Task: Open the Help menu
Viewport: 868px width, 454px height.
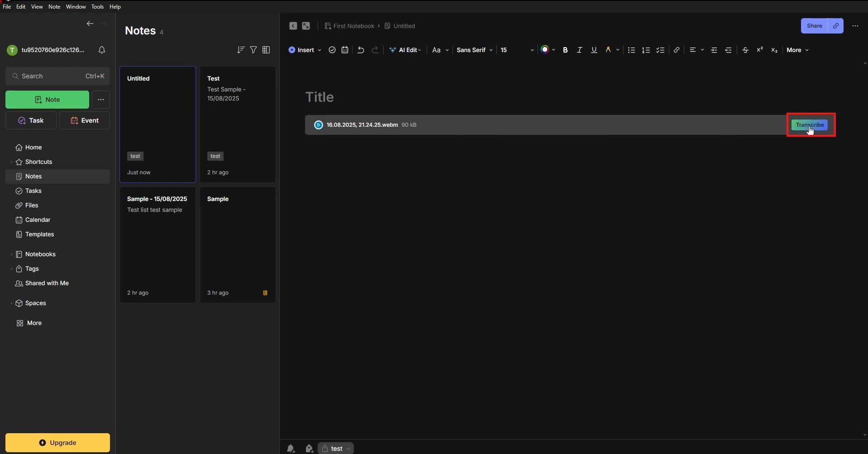Action: coord(115,7)
